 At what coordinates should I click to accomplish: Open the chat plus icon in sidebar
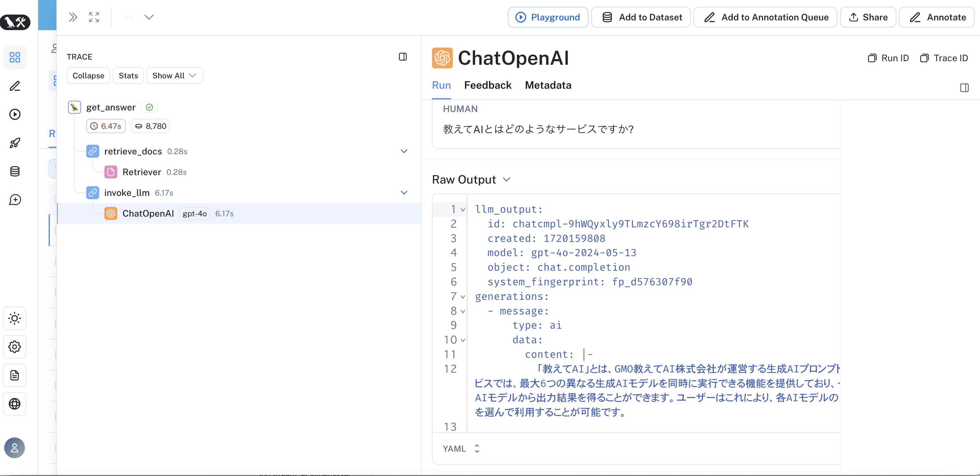(15, 200)
